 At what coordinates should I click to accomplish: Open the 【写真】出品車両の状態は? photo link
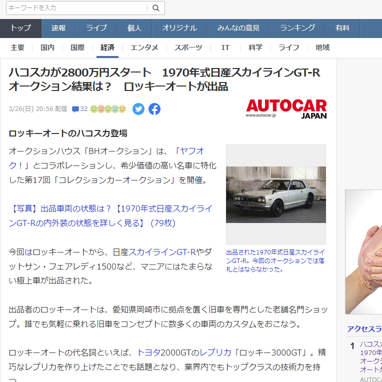click(x=110, y=216)
